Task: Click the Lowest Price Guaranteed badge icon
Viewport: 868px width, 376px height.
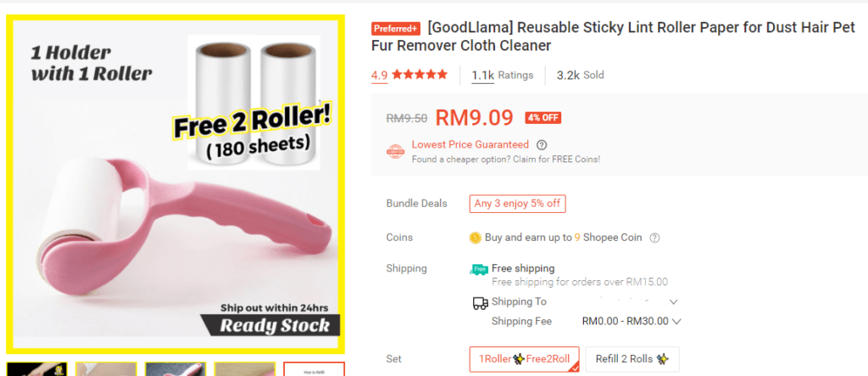Action: tap(395, 151)
